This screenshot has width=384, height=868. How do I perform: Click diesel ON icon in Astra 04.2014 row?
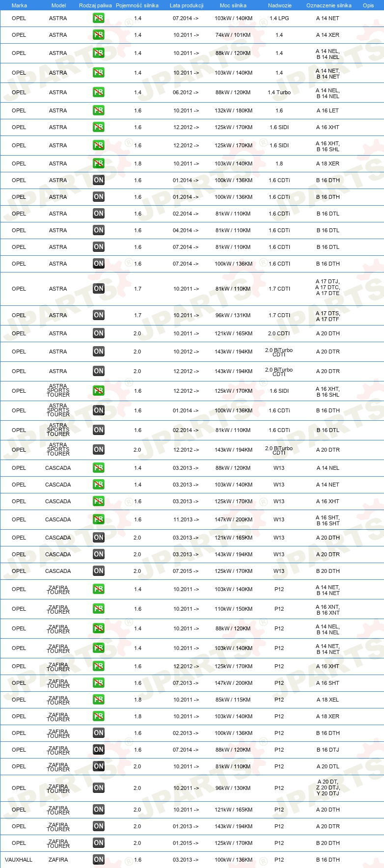[x=98, y=230]
